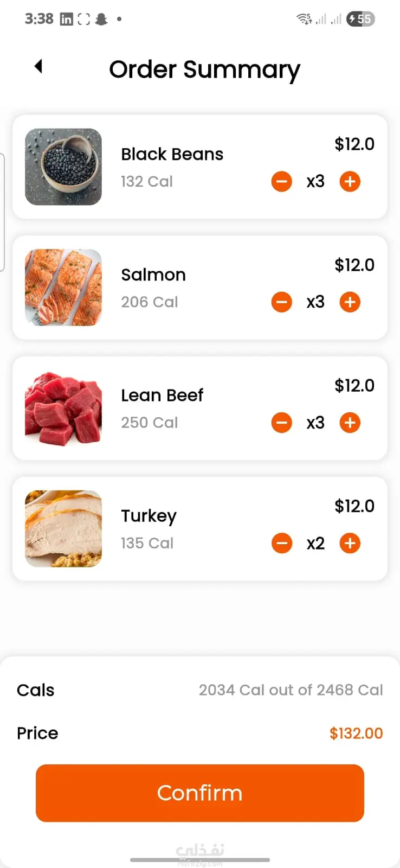The height and width of the screenshot is (868, 400).
Task: Confirm the order
Action: pos(200,793)
